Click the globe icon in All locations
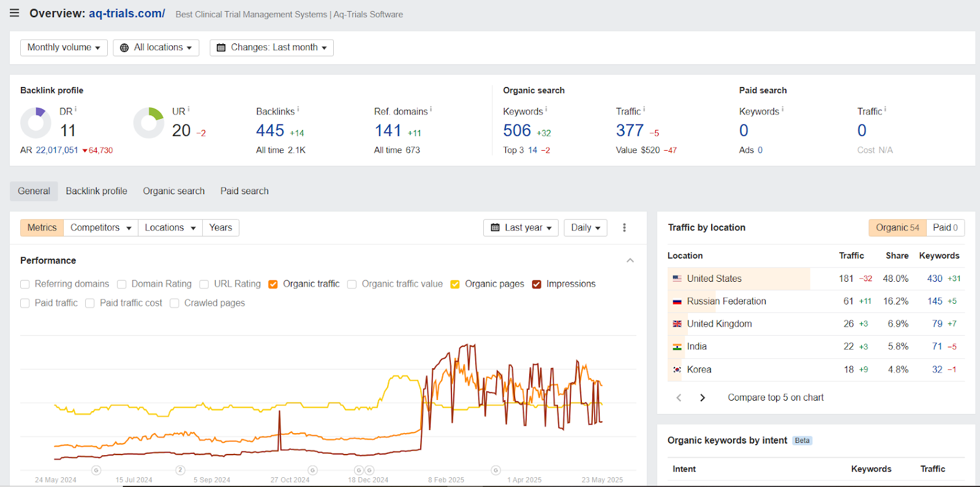This screenshot has width=980, height=487. click(124, 48)
